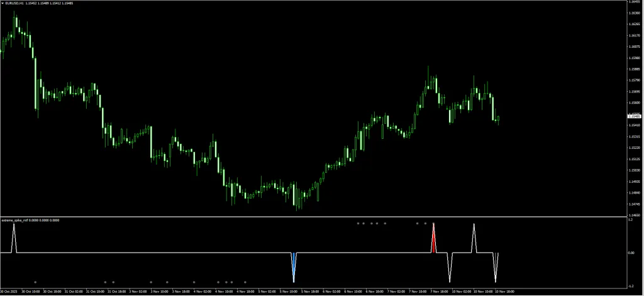
Task: Click the 1.14935 price scale label
Action: [634, 181]
